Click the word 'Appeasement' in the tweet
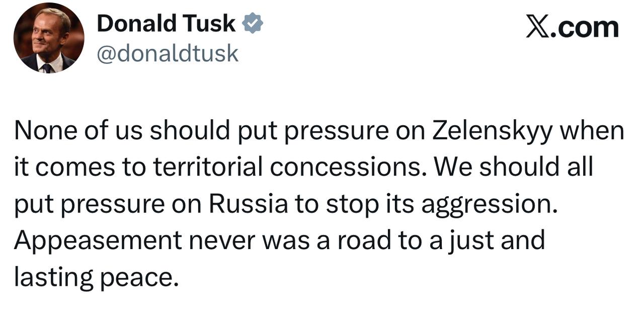644x315 pixels. (x=98, y=241)
